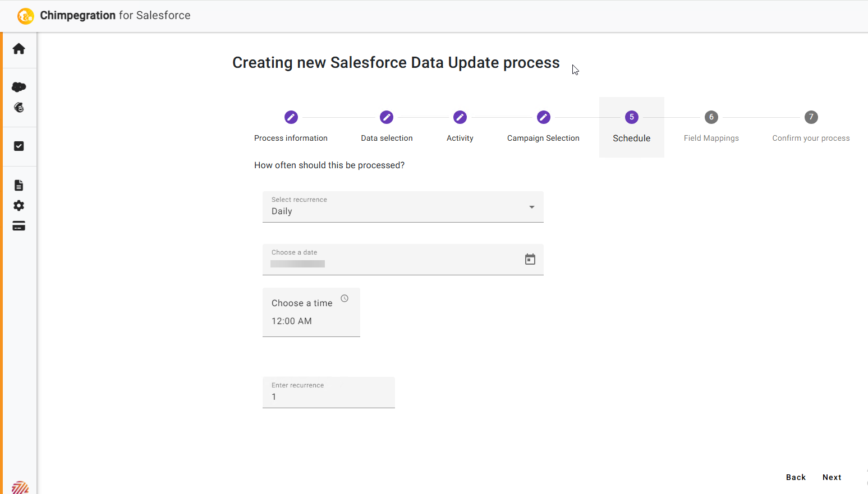Expand the Select recurrence dropdown arrow

pos(532,207)
